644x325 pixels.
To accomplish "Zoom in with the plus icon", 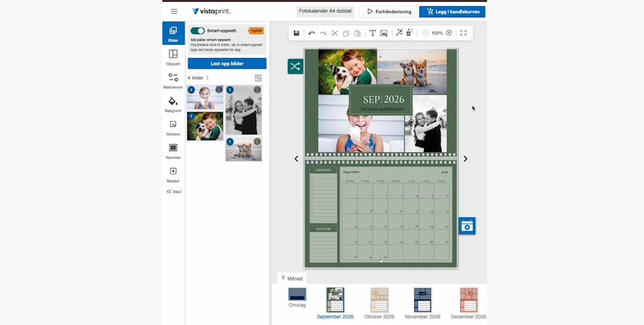I will pyautogui.click(x=449, y=33).
